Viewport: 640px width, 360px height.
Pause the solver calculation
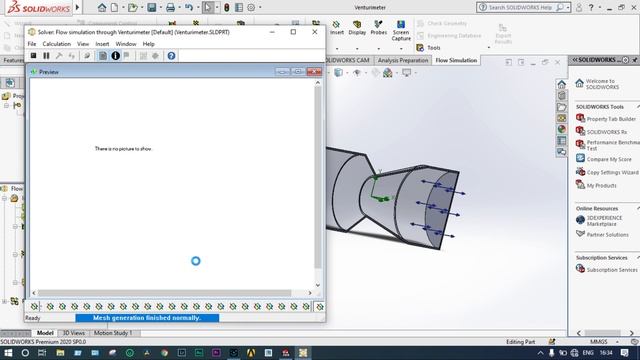click(46, 56)
